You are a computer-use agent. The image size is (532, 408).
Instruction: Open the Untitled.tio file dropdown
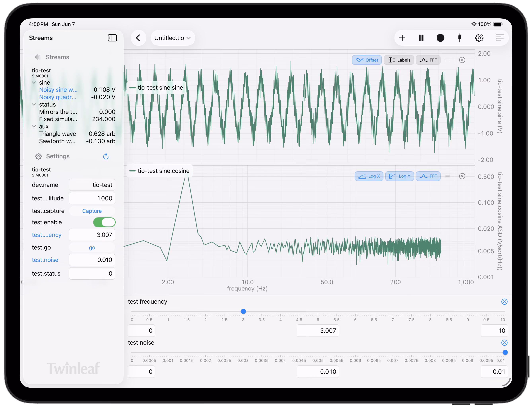[172, 38]
